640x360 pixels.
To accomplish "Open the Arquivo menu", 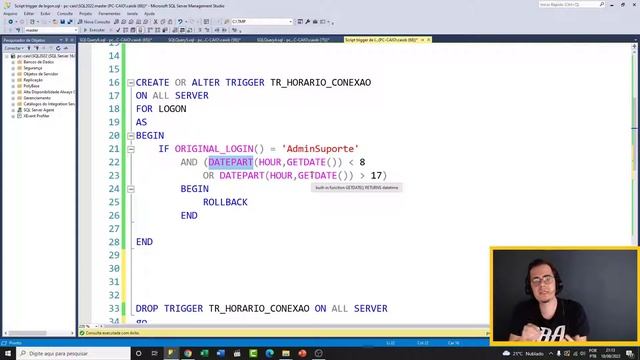I will (x=10, y=13).
